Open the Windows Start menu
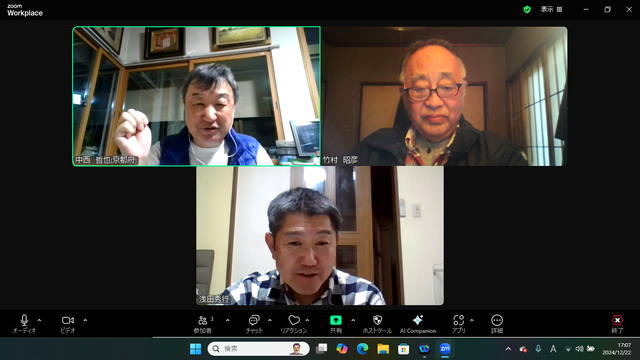 pos(196,349)
